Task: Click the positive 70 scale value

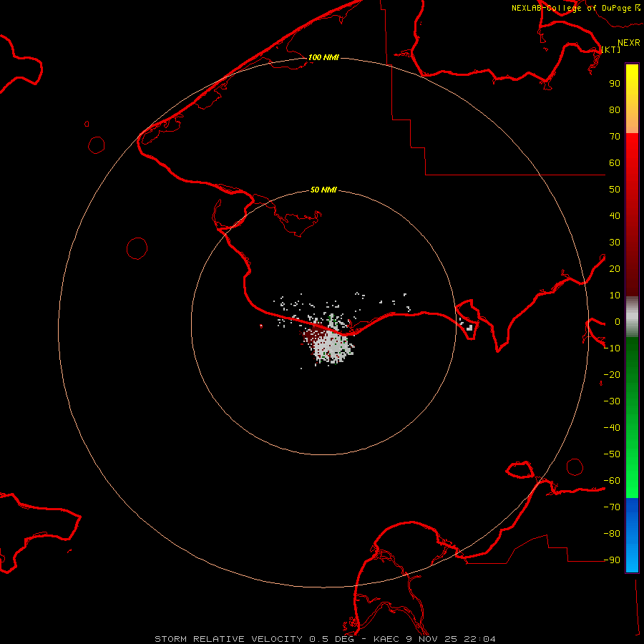Action: click(x=615, y=137)
